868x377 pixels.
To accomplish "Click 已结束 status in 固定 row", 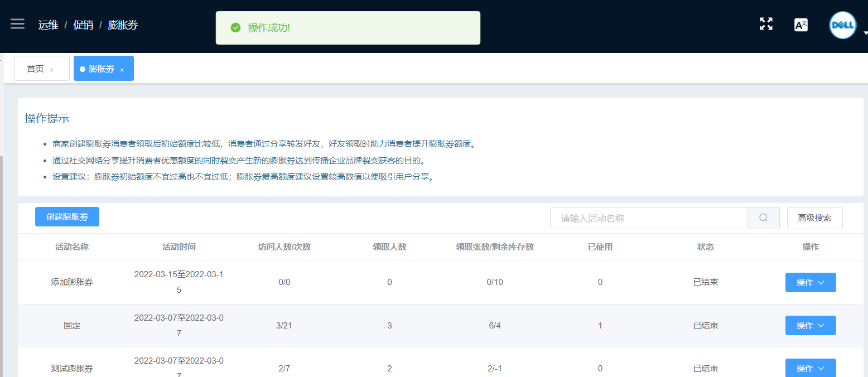I will tap(705, 325).
